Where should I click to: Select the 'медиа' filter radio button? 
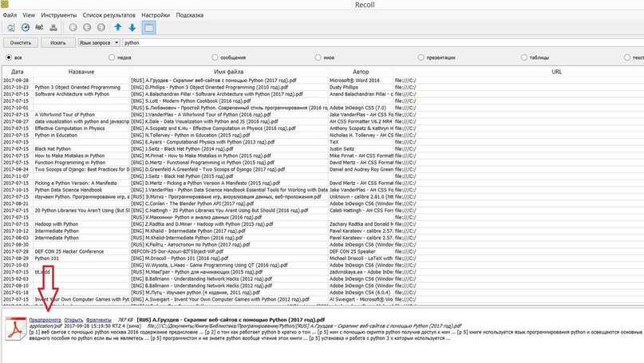pos(111,57)
